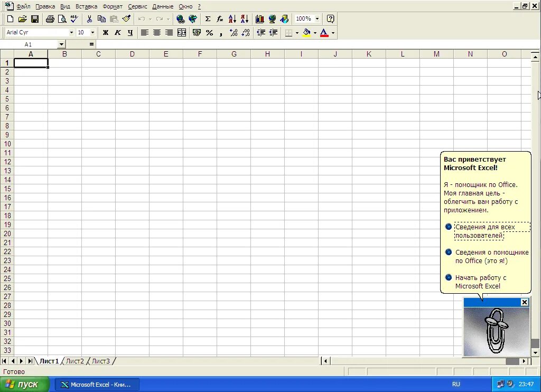Merge and center cells icon
Viewport: 541px width, 392px height.
[182, 32]
